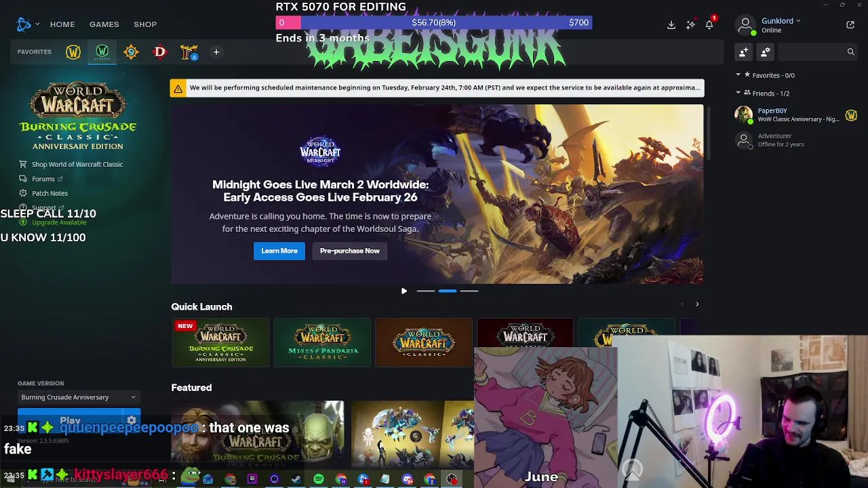The height and width of the screenshot is (488, 868).
Task: Play the banner carousel
Action: (x=404, y=291)
